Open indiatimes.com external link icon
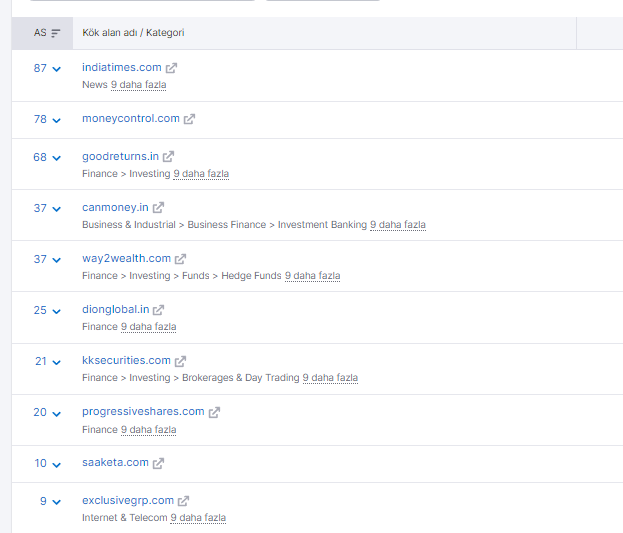The image size is (623, 533). 171,68
